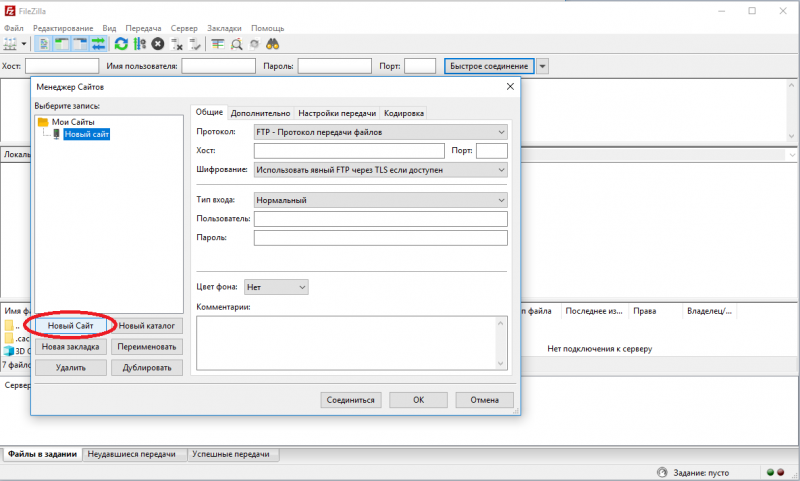The width and height of the screenshot is (800, 481).
Task: Focus the Порт field in Site Manager
Action: click(x=492, y=150)
